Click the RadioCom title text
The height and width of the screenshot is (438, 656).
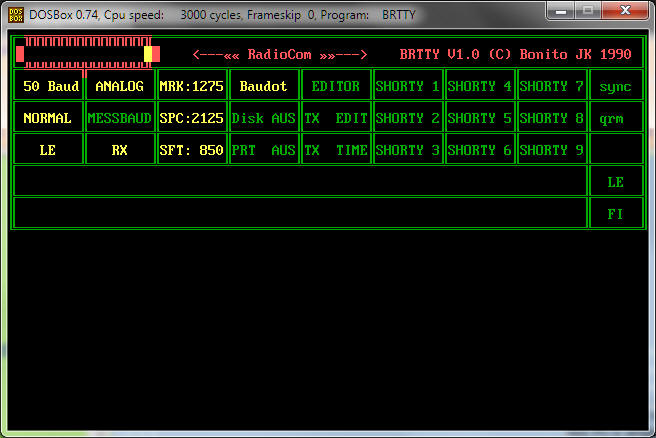[x=279, y=54]
